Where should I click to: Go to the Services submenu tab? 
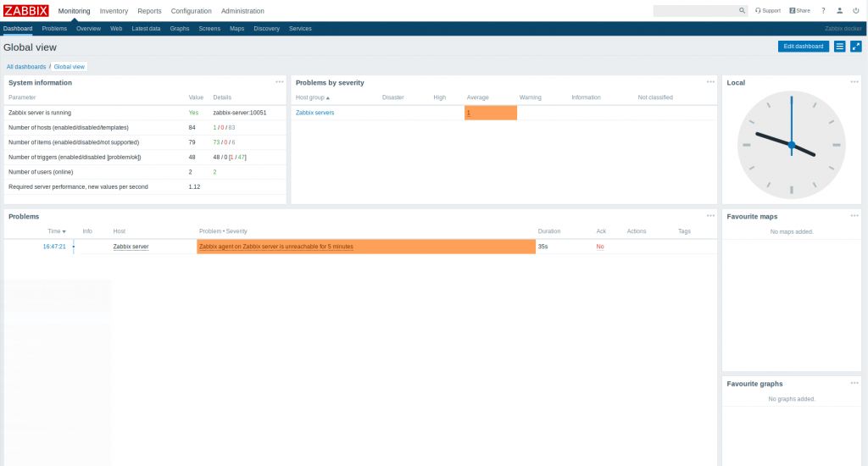(x=300, y=29)
